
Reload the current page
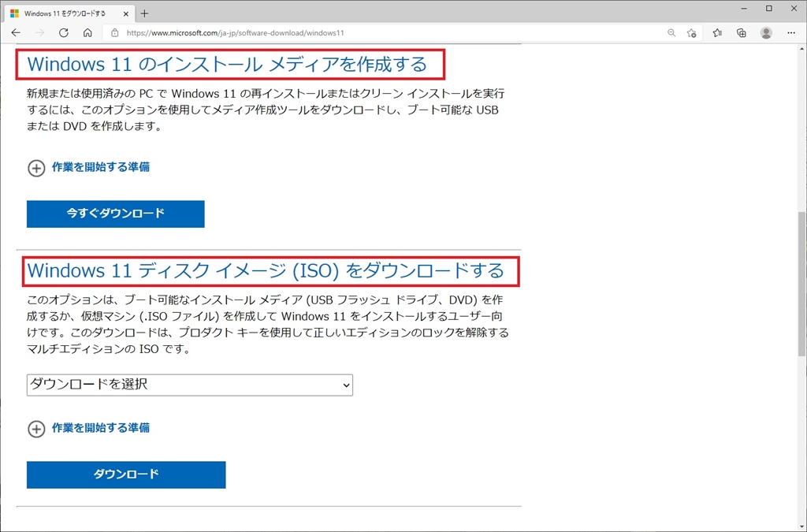click(x=64, y=33)
